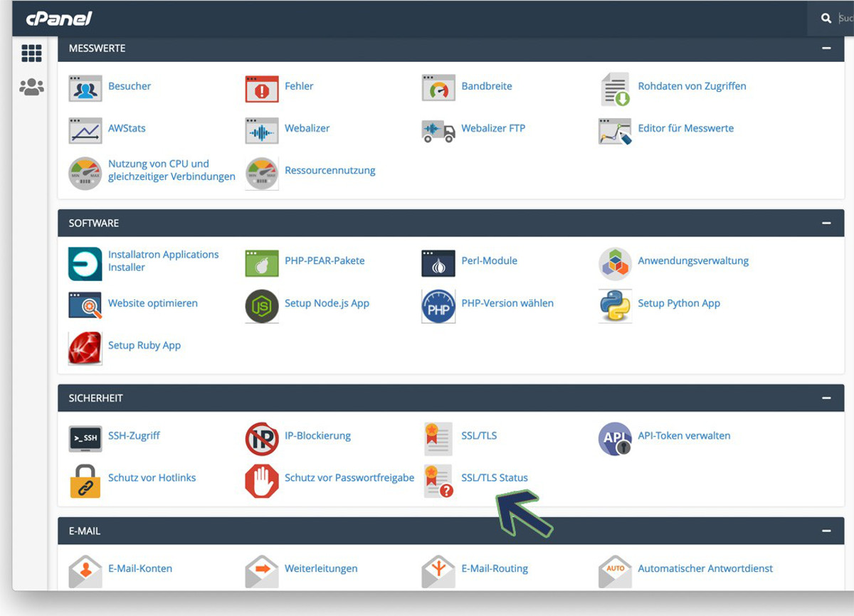854x616 pixels.
Task: Click the SSL/TLS certificate icon
Action: pos(438,439)
